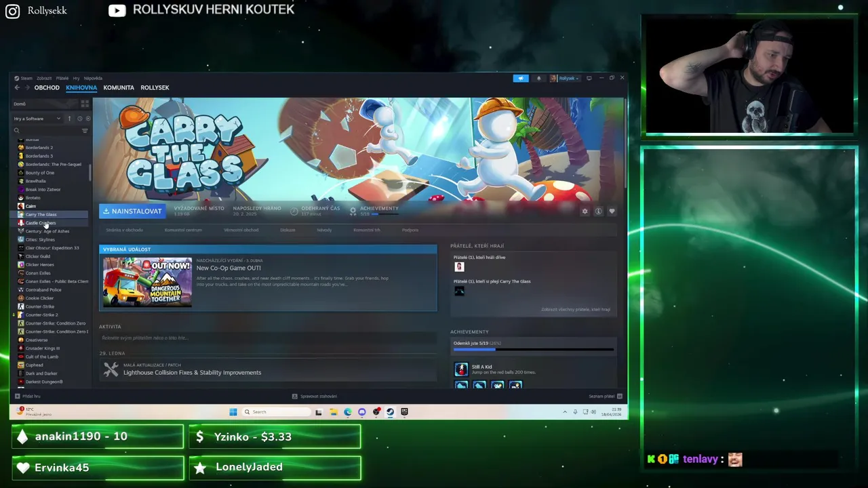Go back with the navigation arrow
Viewport: 868px width, 488px height.
click(17, 87)
